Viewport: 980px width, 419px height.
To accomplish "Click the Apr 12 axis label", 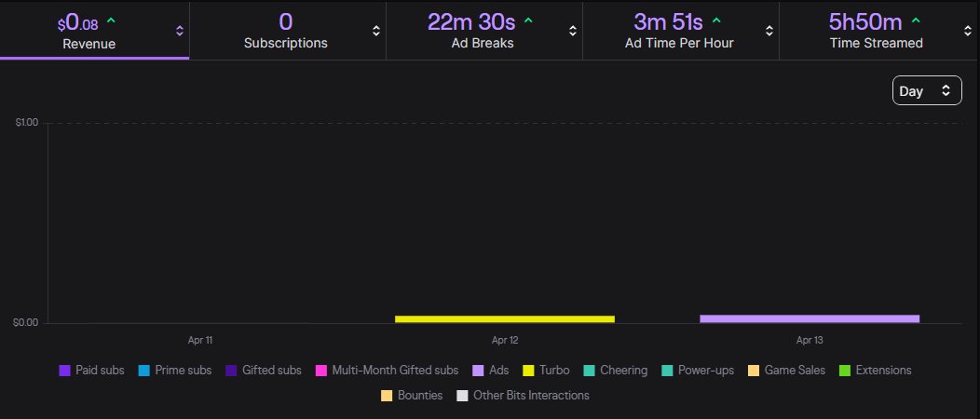I will click(505, 341).
